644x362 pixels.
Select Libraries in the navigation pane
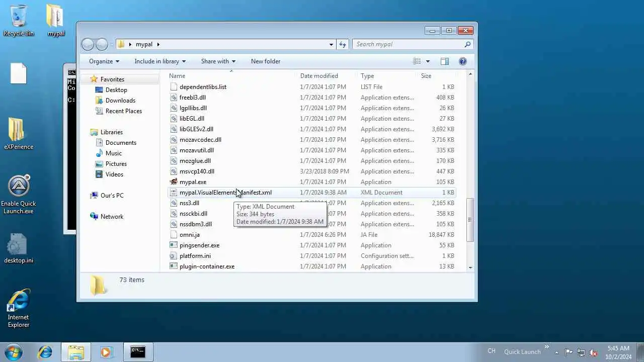pyautogui.click(x=111, y=132)
